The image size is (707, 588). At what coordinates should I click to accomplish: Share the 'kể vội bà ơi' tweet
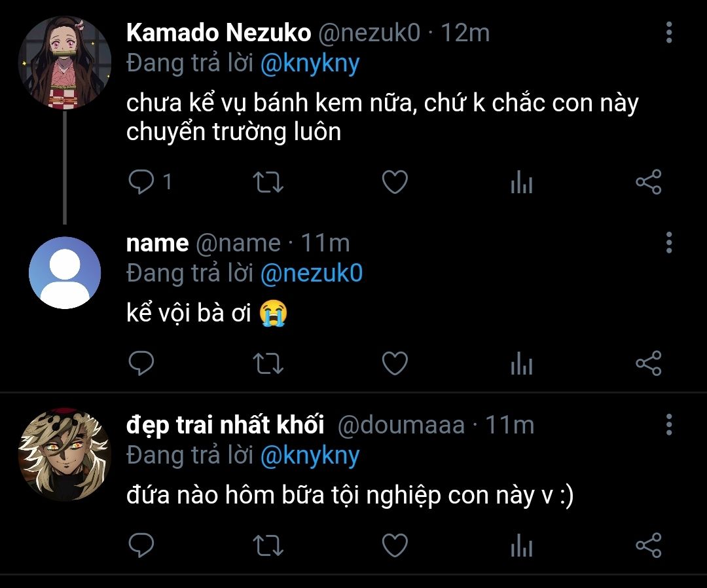649,363
